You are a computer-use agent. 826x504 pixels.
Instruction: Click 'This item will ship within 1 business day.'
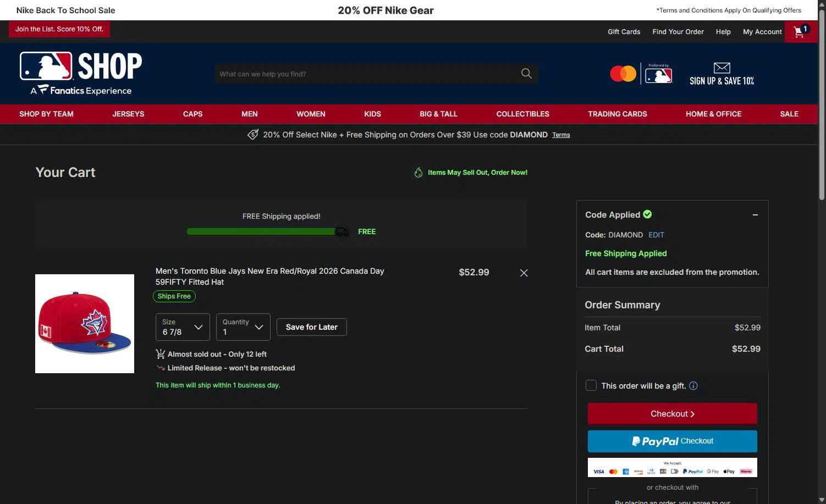[218, 385]
